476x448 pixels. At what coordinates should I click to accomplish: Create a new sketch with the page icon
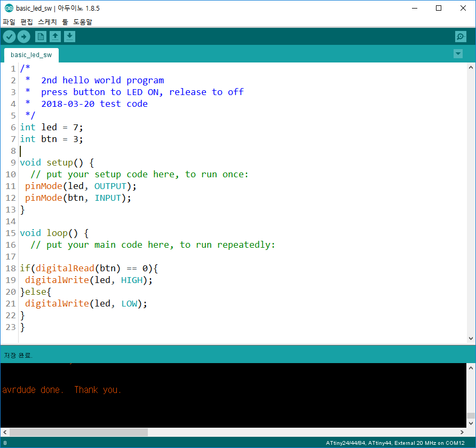(41, 37)
